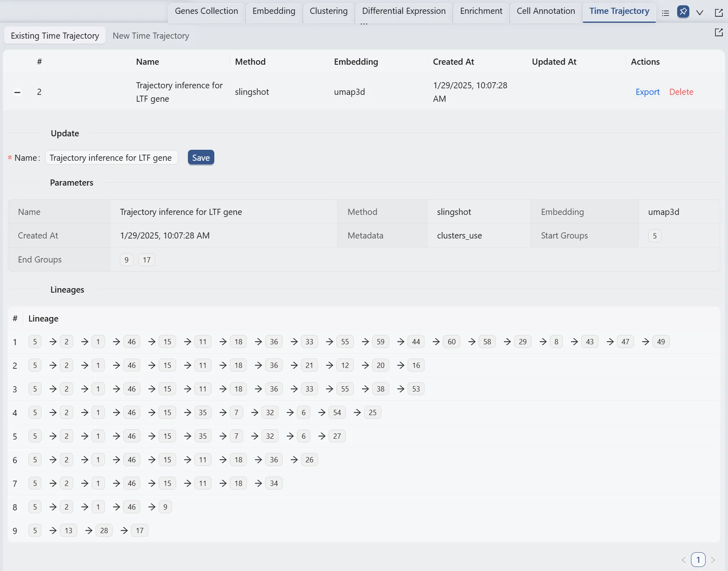Viewport: 728px width, 571px height.
Task: Open the Cell Annotation tab
Action: [545, 11]
